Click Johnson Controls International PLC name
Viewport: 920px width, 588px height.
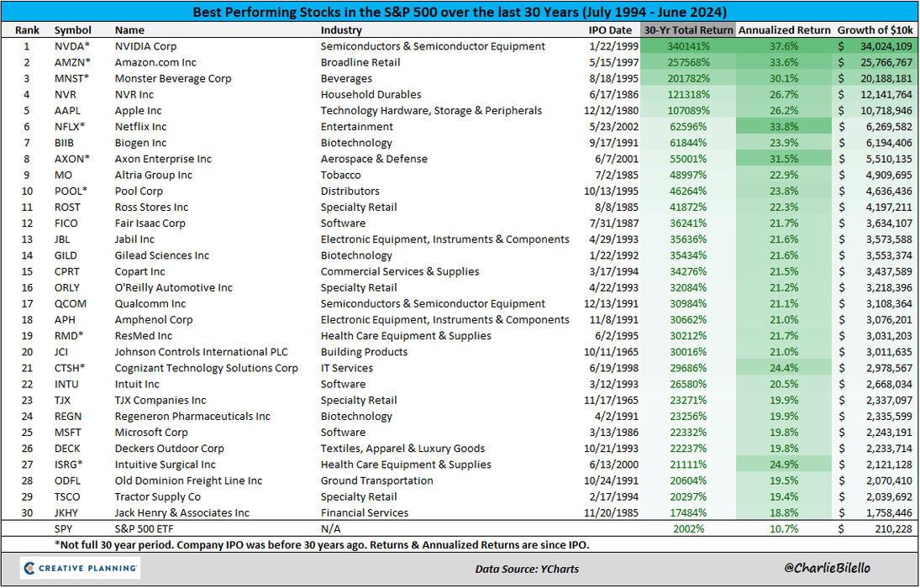[202, 352]
